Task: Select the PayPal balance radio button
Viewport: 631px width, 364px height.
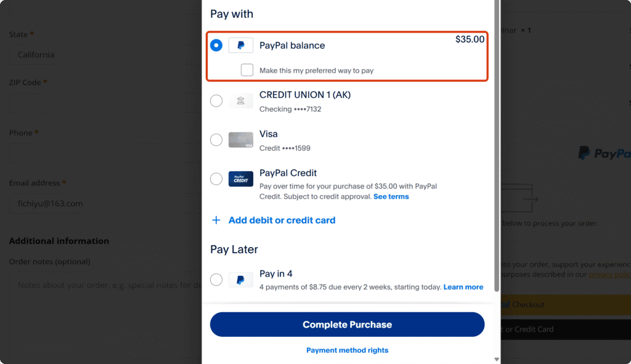Action: [x=216, y=46]
